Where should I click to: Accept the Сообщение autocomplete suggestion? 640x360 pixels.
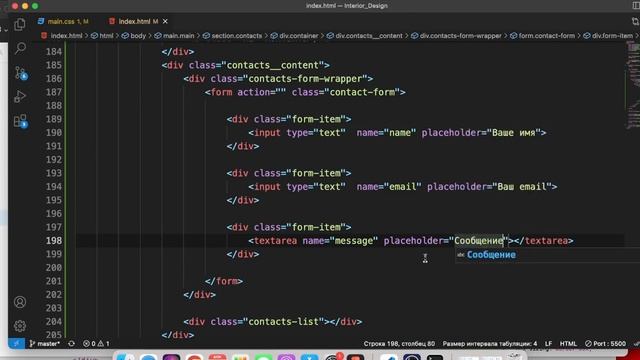coord(547,255)
